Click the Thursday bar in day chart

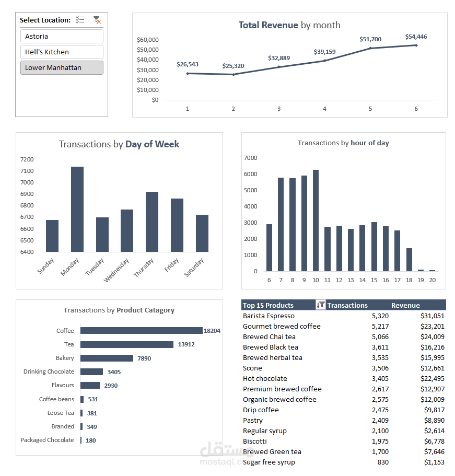pyautogui.click(x=152, y=222)
